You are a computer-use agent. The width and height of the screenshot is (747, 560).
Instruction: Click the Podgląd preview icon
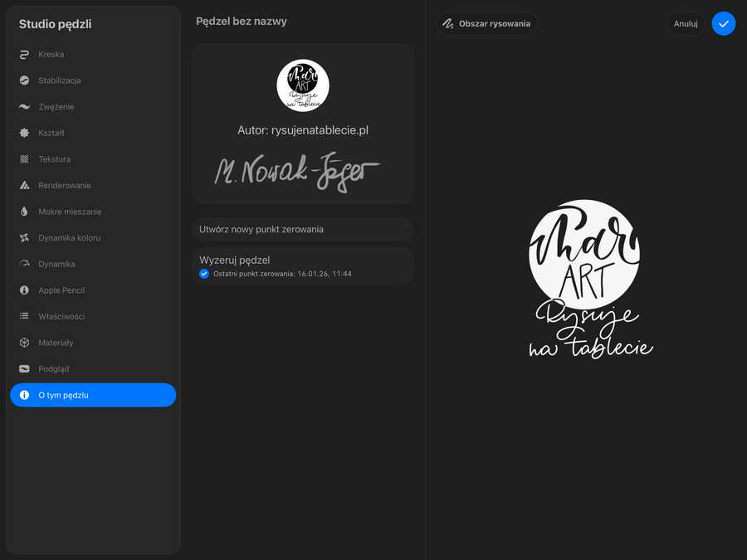[24, 368]
